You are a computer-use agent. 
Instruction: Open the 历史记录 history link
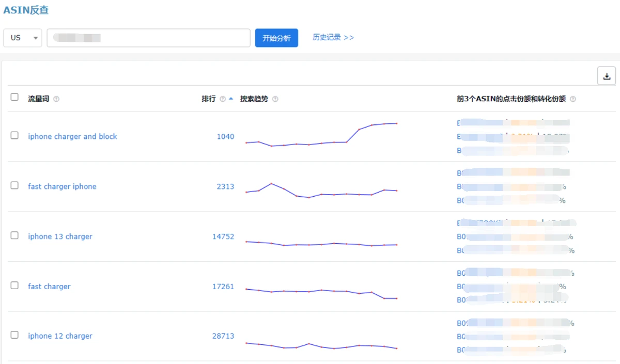pos(333,38)
